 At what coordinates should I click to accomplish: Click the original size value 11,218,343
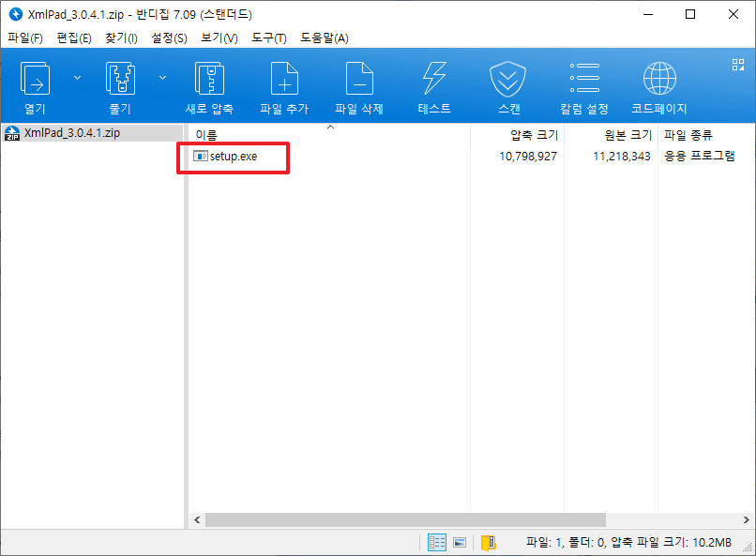(x=622, y=157)
